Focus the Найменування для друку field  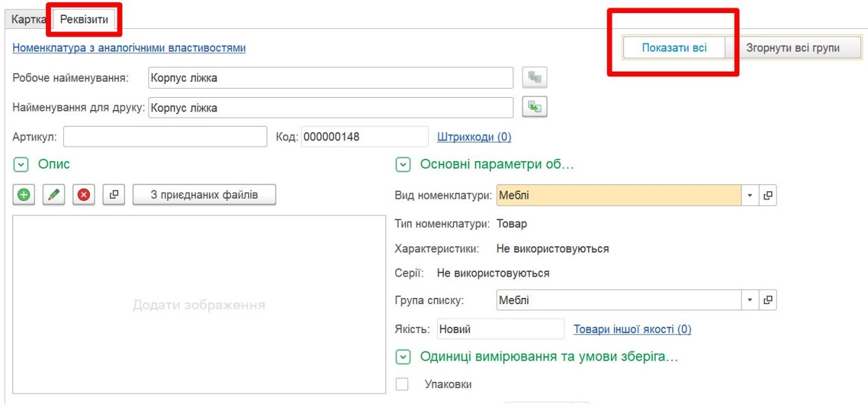coord(331,107)
